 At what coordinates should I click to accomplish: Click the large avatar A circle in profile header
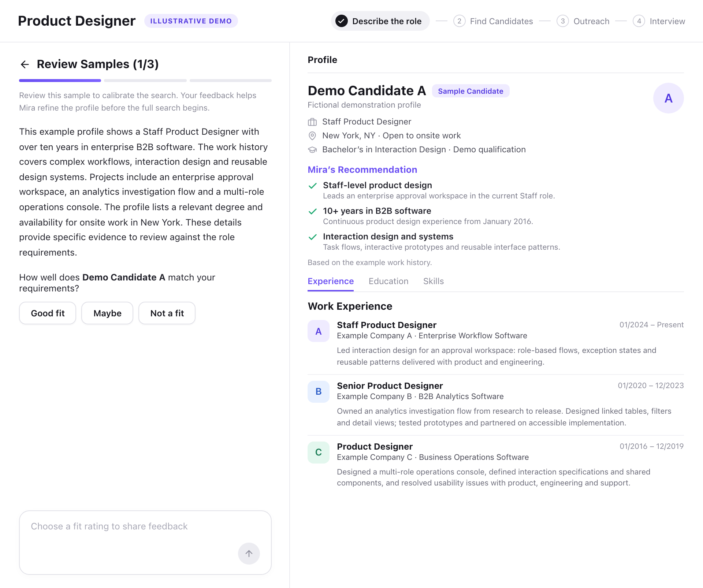click(668, 98)
